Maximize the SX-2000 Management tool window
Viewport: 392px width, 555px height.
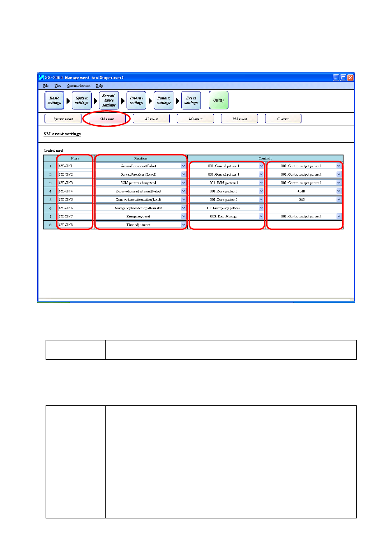click(x=343, y=78)
